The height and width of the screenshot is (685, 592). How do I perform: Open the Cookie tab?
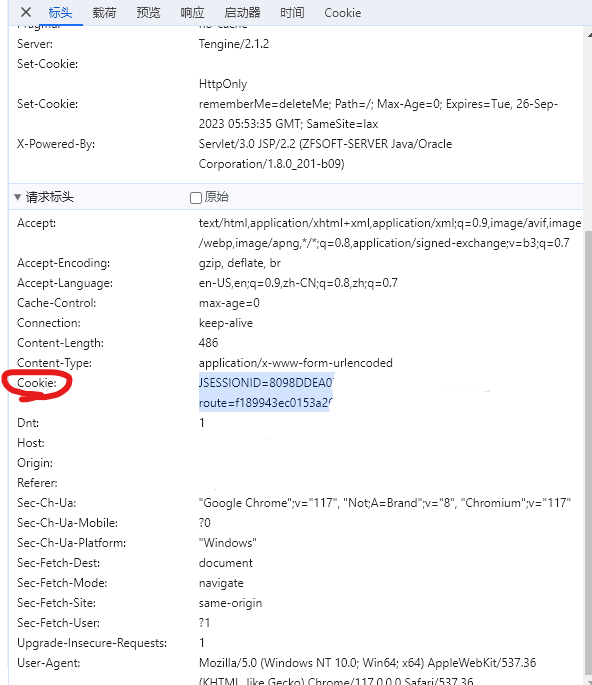[x=343, y=13]
